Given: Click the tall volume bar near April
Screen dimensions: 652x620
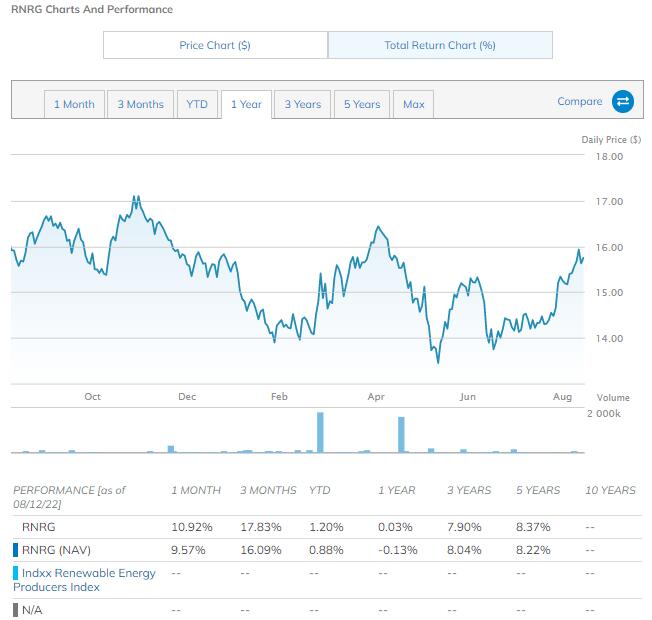Looking at the screenshot, I should pyautogui.click(x=401, y=435).
